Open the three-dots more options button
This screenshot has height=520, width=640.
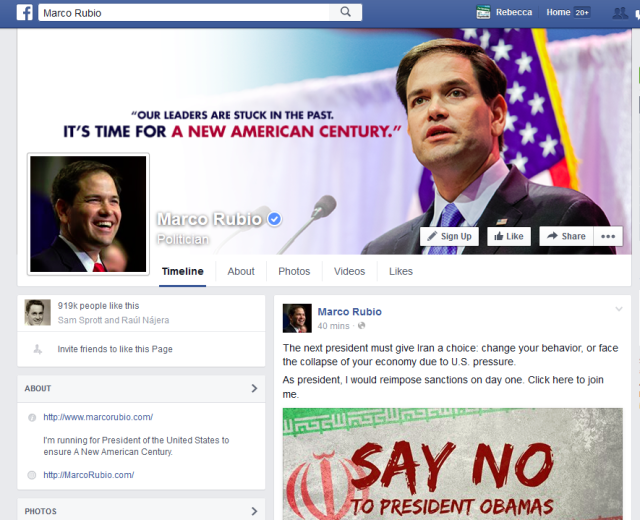tap(608, 236)
